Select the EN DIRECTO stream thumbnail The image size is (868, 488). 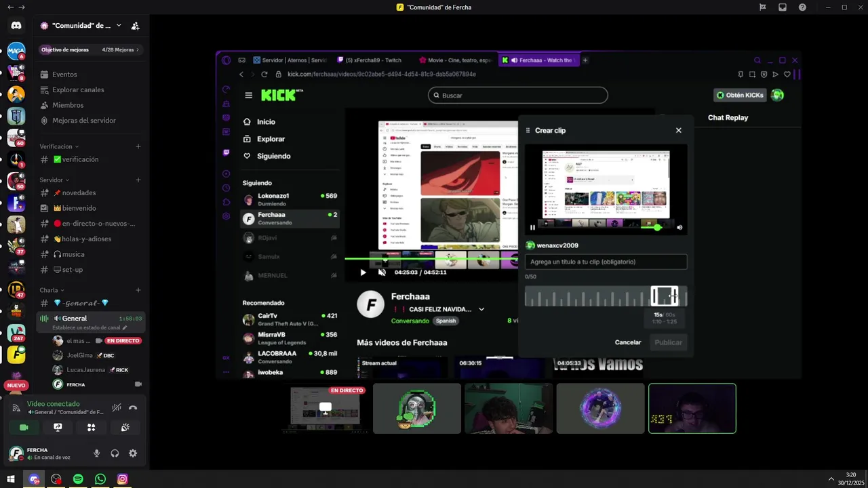click(325, 408)
